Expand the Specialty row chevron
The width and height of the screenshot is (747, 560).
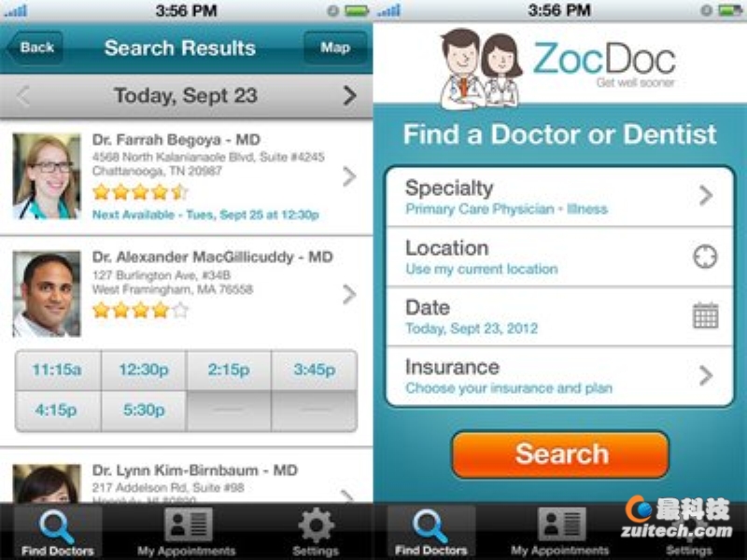tap(706, 195)
